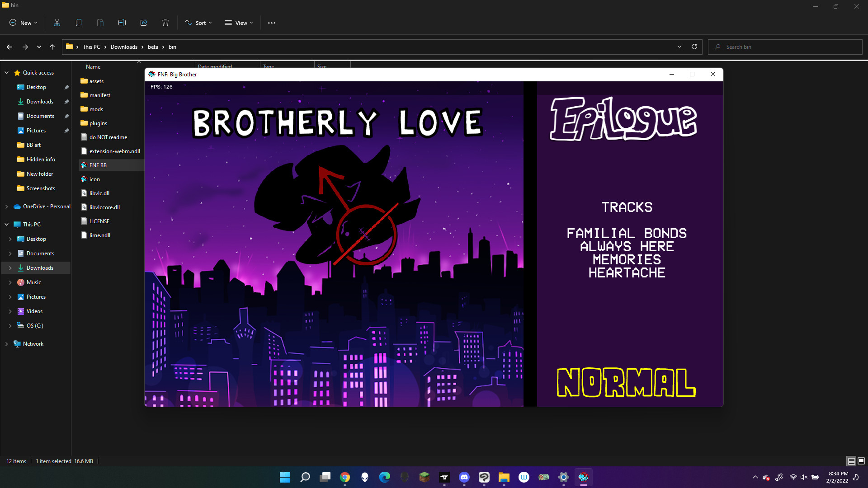Click Downloads in the breadcrumb path
The width and height of the screenshot is (868, 488).
pos(124,47)
